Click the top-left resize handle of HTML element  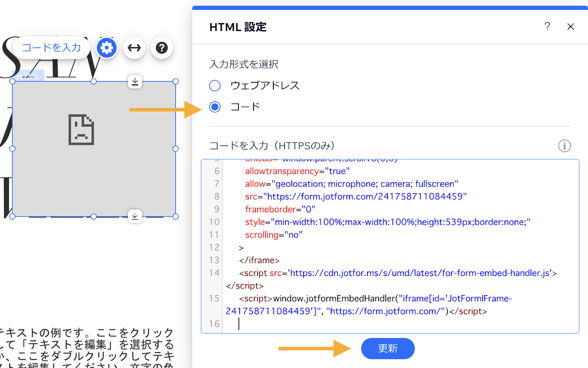12,81
